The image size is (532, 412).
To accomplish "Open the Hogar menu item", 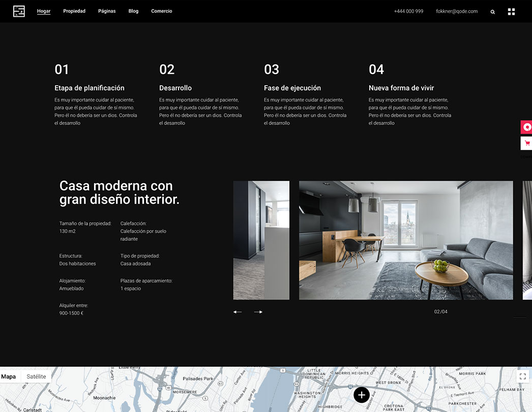I will tap(44, 11).
